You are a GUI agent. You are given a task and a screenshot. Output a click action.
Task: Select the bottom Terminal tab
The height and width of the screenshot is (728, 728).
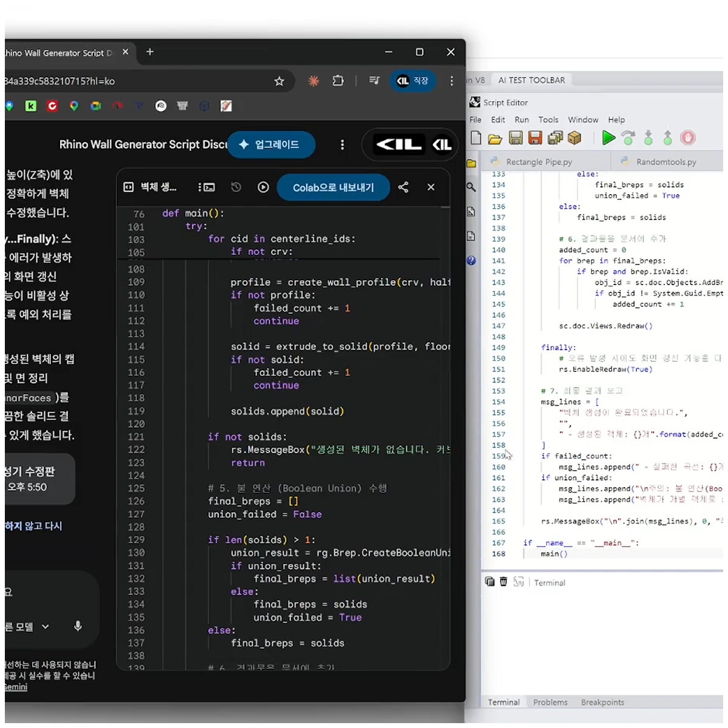tap(504, 703)
